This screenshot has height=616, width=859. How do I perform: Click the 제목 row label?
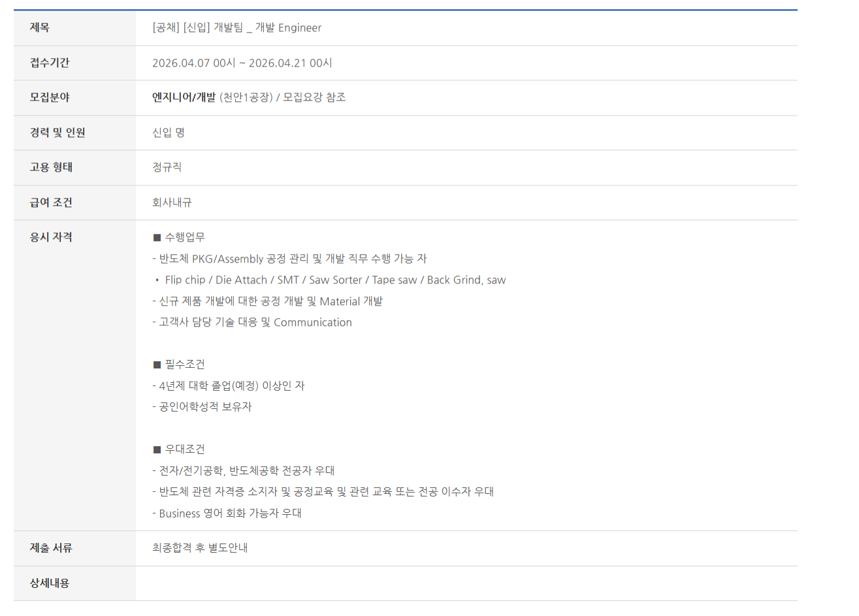click(39, 27)
